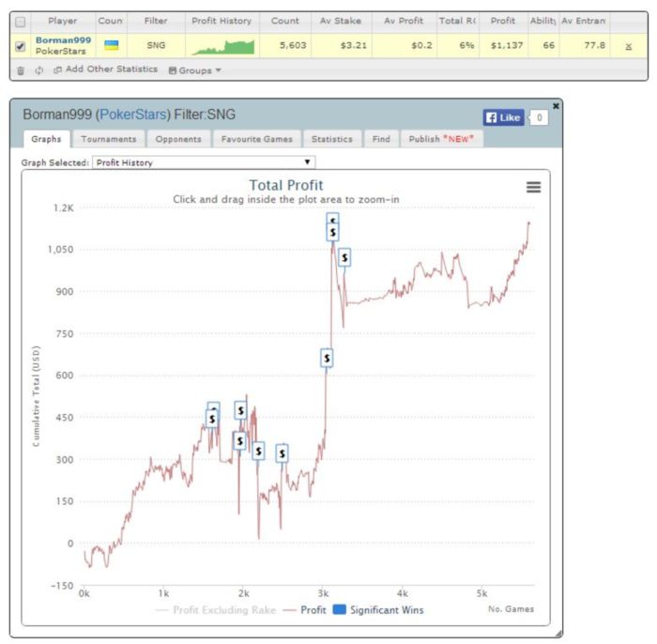Click the Ukraine flag icon in the row
This screenshot has width=657, height=644.
(x=111, y=45)
